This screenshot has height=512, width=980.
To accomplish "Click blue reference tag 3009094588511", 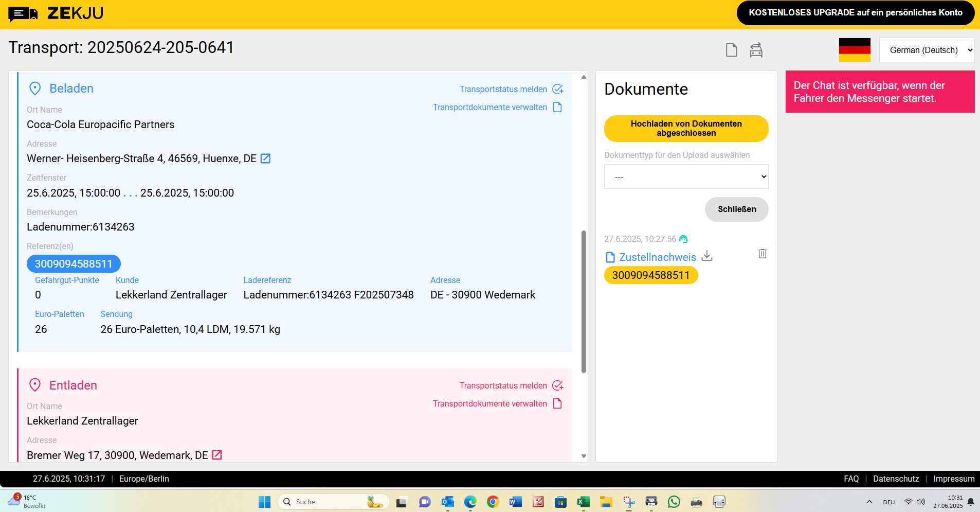I will (74, 264).
